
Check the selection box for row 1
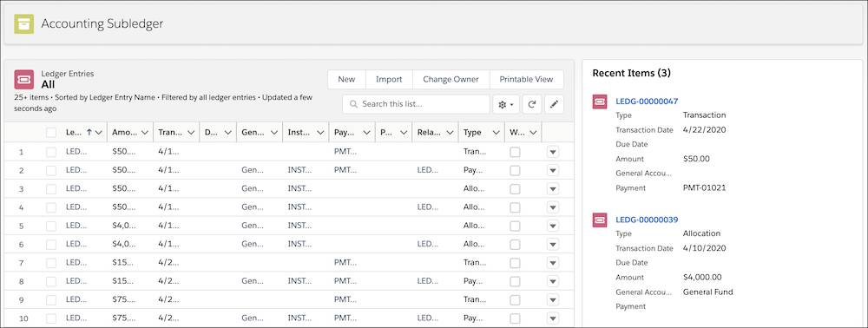[51, 152]
